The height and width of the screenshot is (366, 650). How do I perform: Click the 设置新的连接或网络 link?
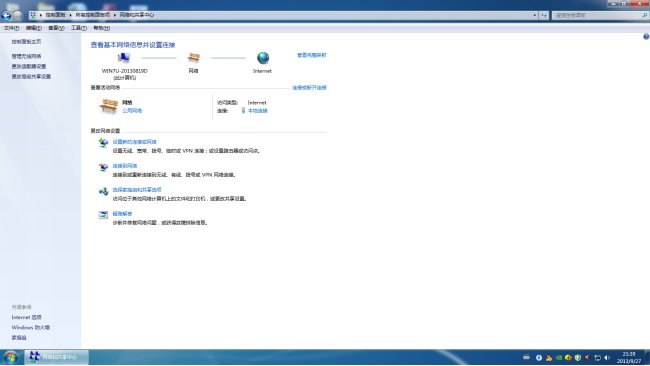(134, 142)
